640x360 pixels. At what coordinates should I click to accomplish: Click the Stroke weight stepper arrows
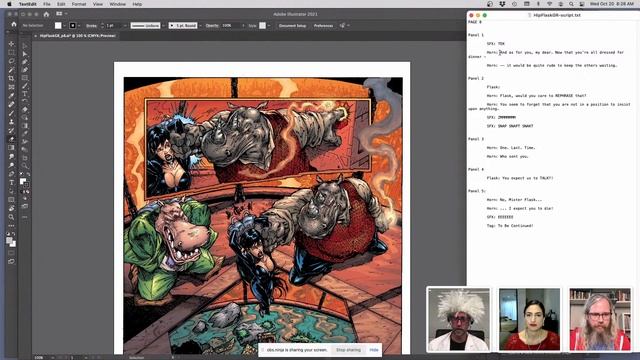click(x=102, y=25)
